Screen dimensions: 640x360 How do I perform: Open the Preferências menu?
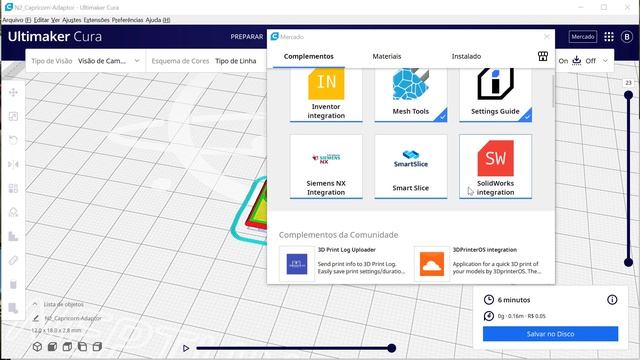point(127,20)
